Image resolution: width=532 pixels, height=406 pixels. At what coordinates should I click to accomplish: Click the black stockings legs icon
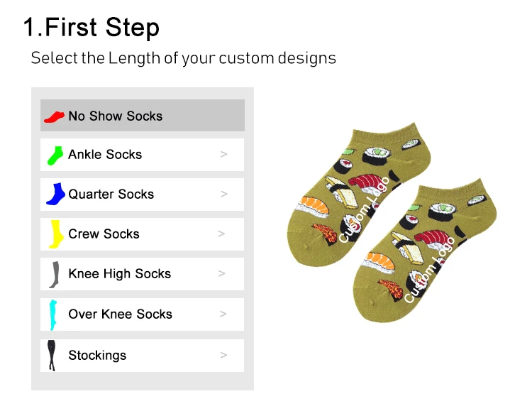[x=52, y=355]
